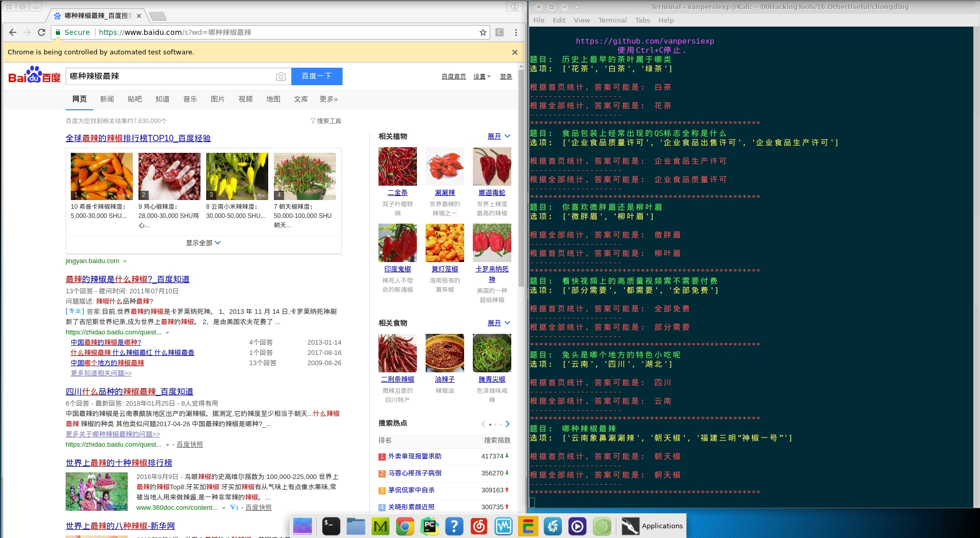This screenshot has width=980, height=538.
Task: Click the Chrome forward arrow
Action: [27, 32]
